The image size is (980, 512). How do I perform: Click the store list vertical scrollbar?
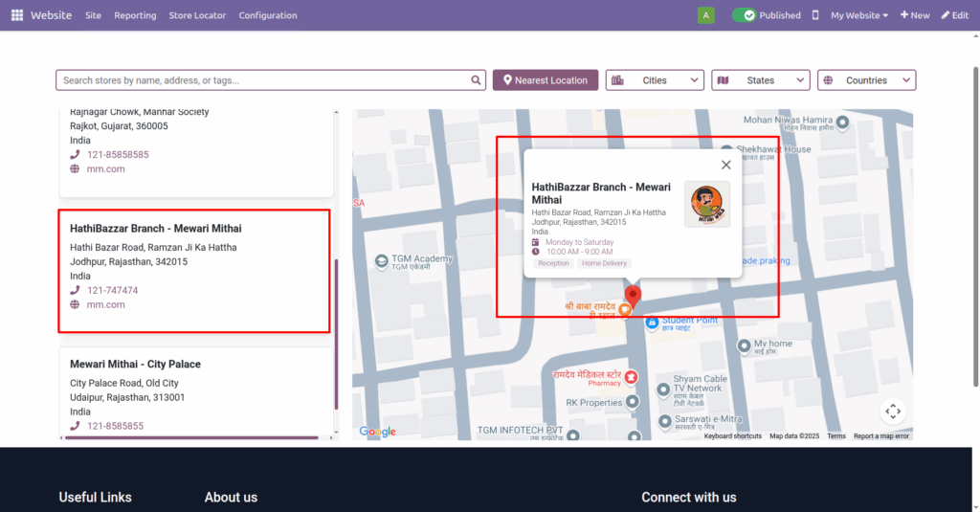[x=336, y=334]
